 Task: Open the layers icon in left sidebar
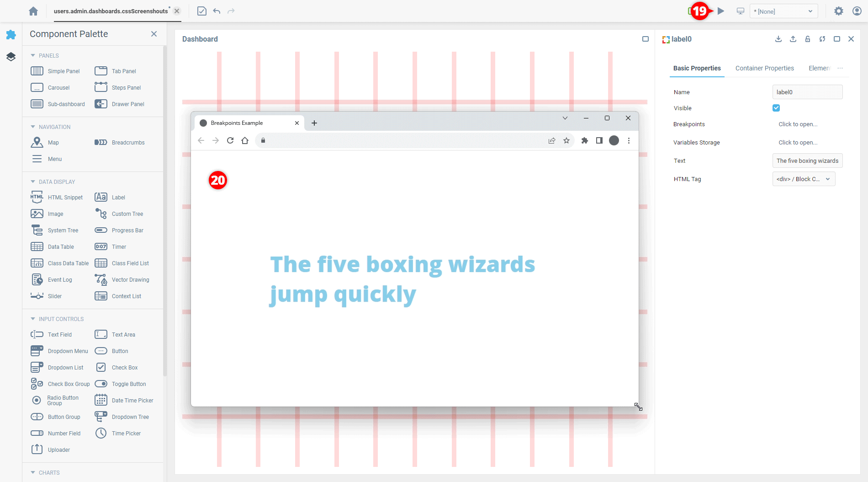tap(11, 57)
